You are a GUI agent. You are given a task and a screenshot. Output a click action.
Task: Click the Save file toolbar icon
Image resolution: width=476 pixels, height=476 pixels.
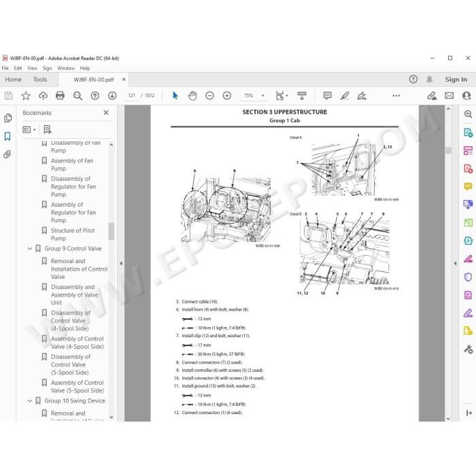pyautogui.click(x=9, y=96)
